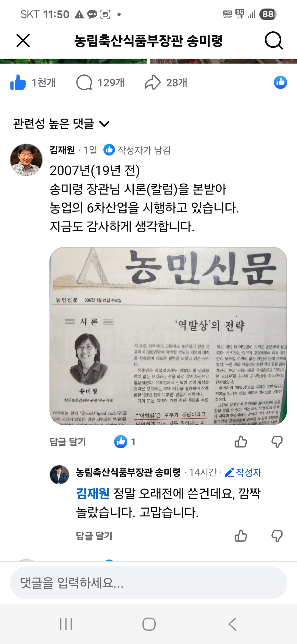Screen dimensions: 297x644
Task: Focus the 댓글을 입력하세요 comment field
Action: 148,583
